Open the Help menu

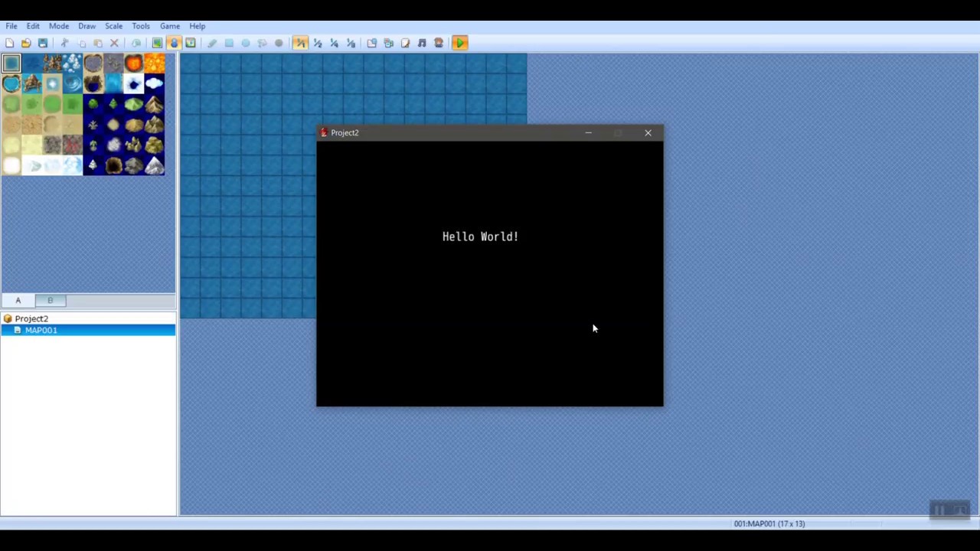pos(198,26)
